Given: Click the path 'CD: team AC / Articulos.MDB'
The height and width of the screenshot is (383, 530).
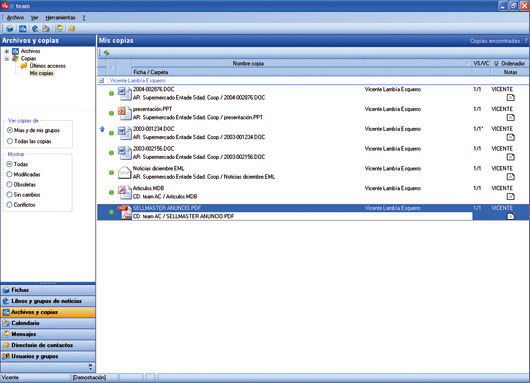Looking at the screenshot, I should [x=165, y=197].
